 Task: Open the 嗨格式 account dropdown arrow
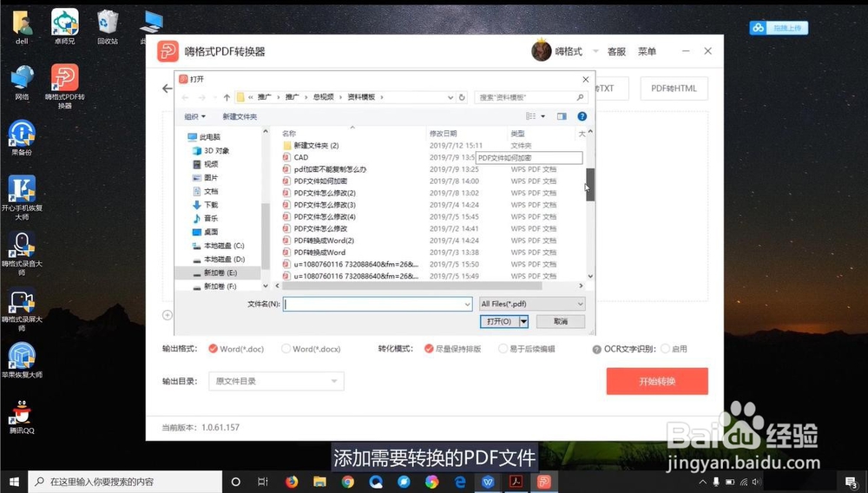(595, 51)
